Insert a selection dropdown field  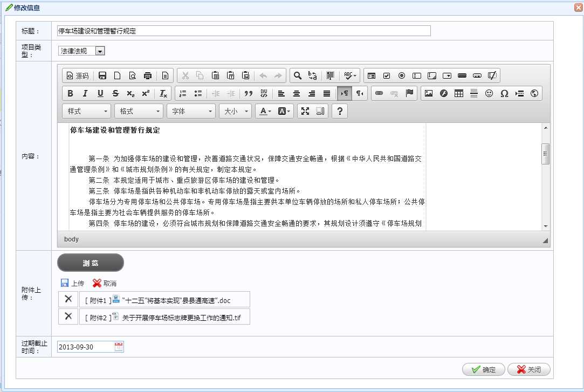[447, 75]
